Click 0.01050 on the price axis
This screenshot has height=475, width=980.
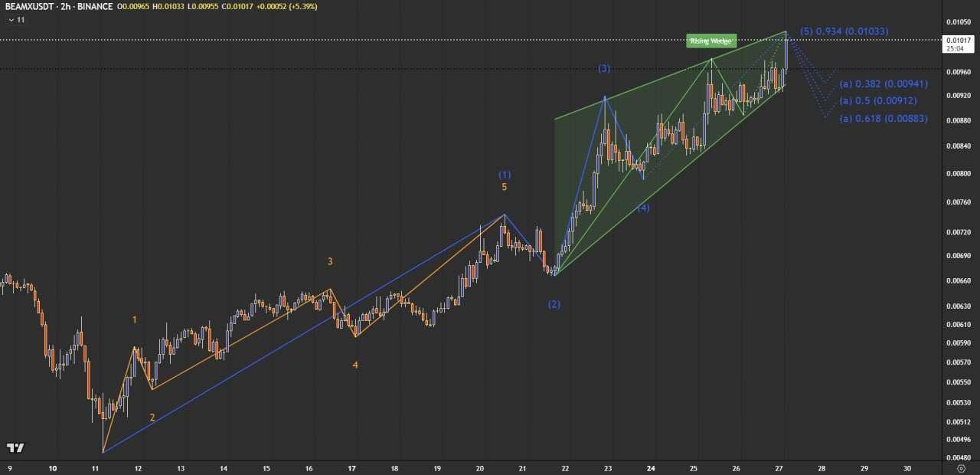point(959,21)
